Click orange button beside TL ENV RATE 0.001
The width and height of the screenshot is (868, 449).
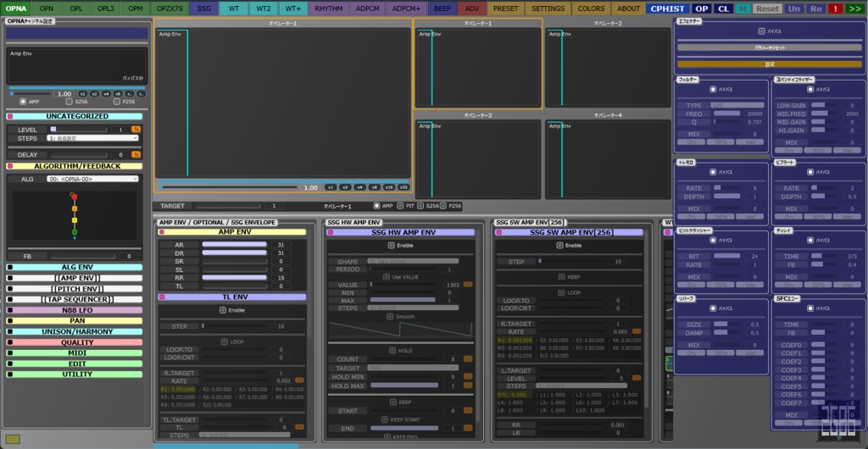click(299, 380)
